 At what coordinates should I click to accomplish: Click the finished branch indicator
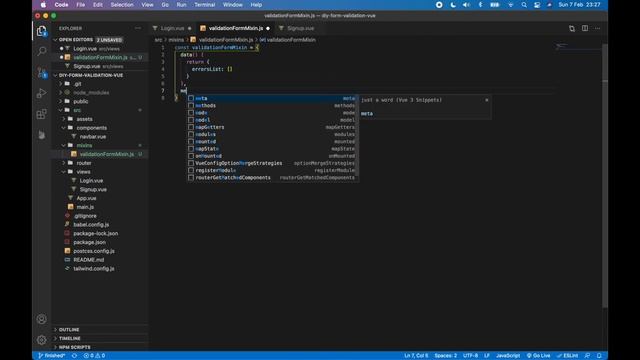click(51, 356)
